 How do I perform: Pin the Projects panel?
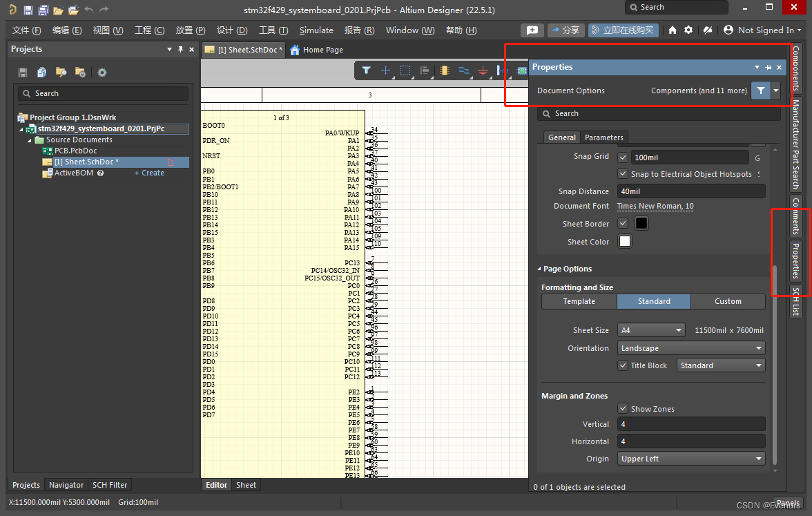(180, 49)
